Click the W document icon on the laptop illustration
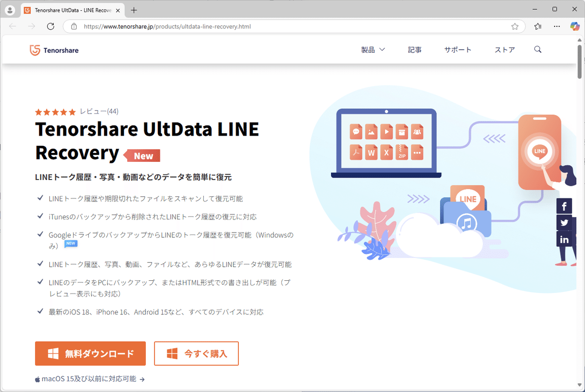The height and width of the screenshot is (392, 585). click(x=371, y=153)
